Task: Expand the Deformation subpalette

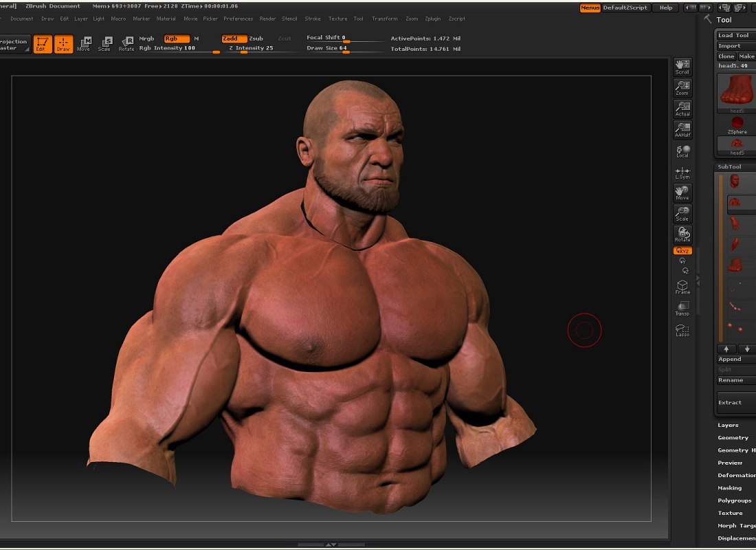Action: click(735, 475)
